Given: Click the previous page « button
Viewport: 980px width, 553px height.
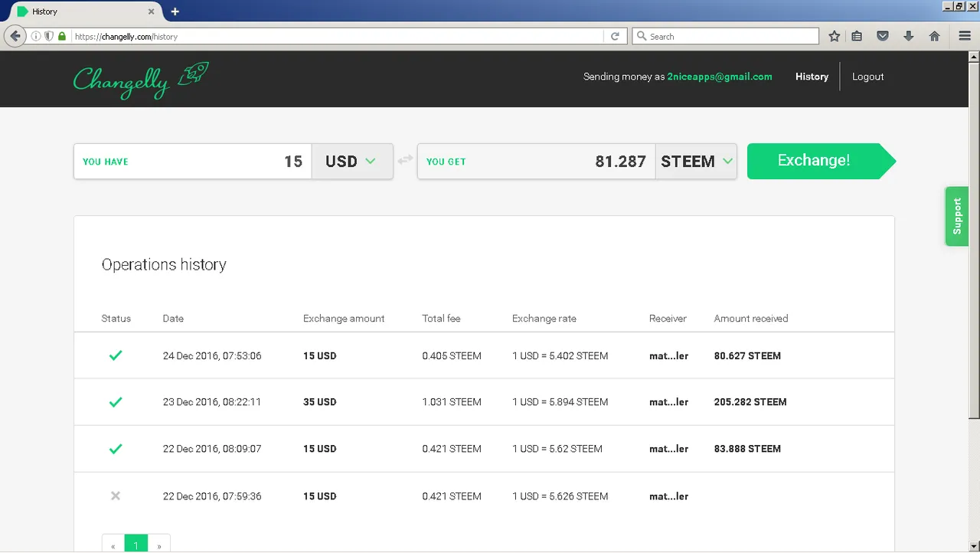Looking at the screenshot, I should point(113,545).
